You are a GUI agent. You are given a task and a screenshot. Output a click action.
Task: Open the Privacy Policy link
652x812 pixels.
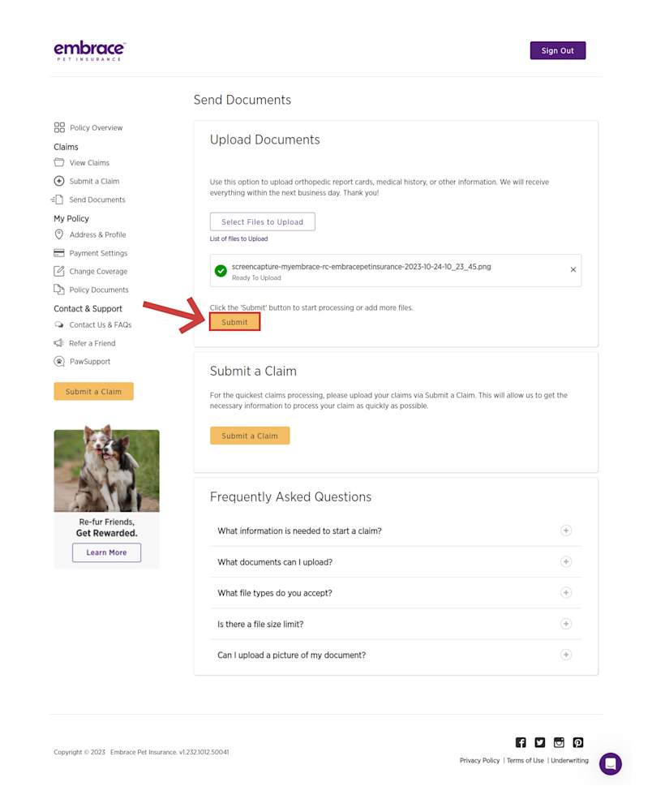479,760
